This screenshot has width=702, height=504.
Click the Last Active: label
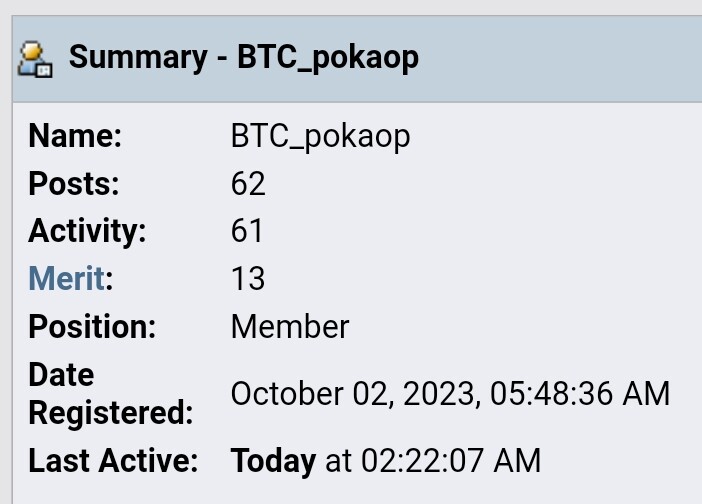[113, 461]
